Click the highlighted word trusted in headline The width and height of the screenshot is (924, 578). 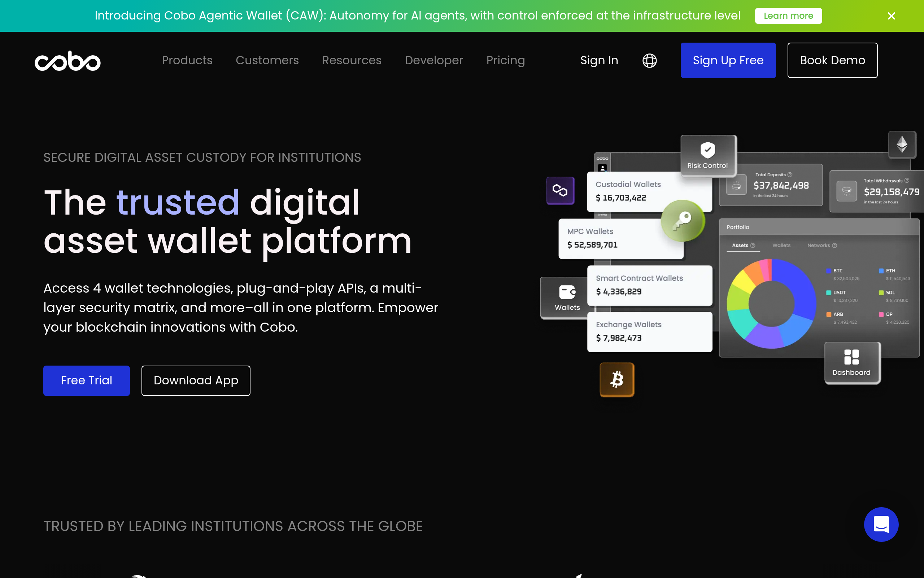pos(178,202)
